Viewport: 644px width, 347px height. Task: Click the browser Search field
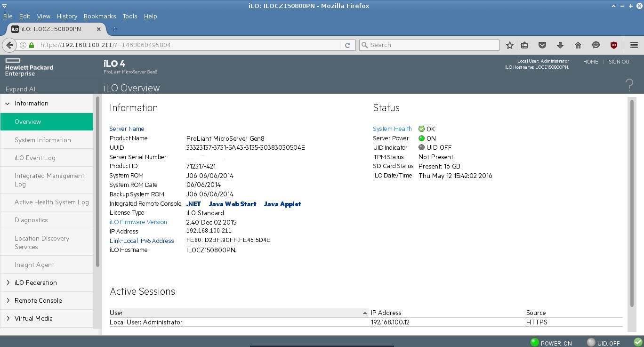[429, 45]
